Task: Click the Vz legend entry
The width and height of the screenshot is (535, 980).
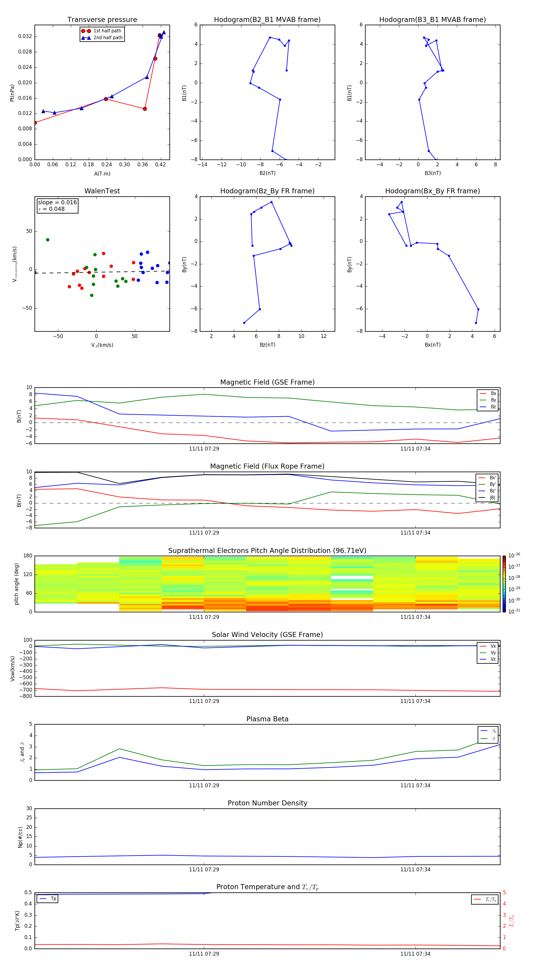Action: click(488, 659)
